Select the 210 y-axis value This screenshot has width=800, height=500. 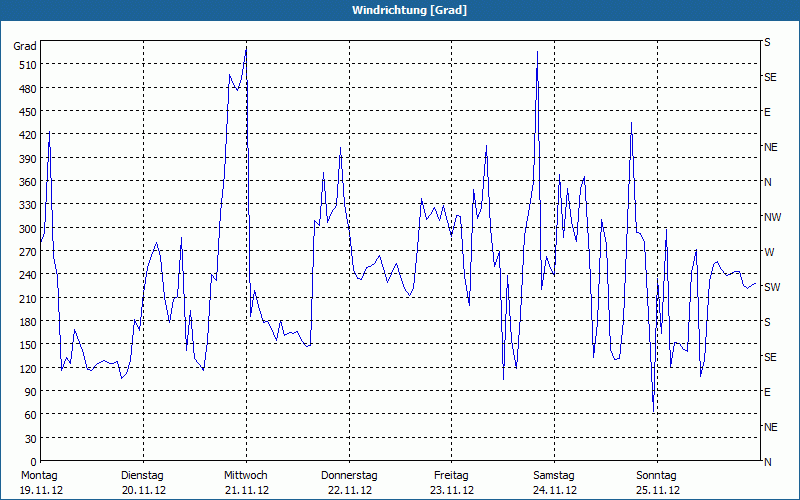coord(28,298)
